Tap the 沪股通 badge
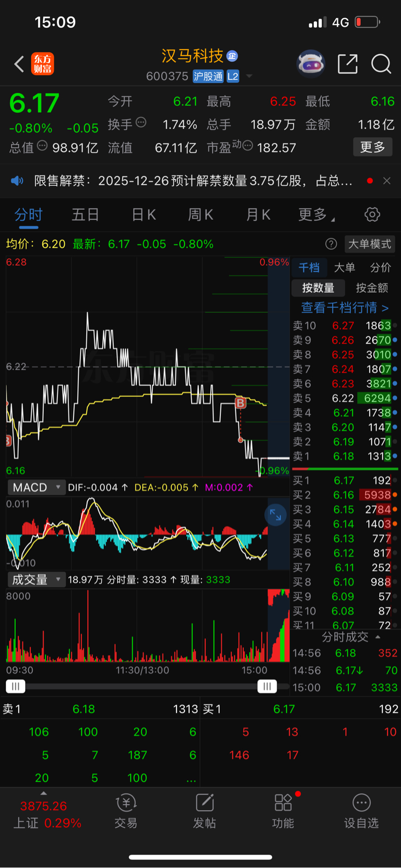 [x=208, y=76]
